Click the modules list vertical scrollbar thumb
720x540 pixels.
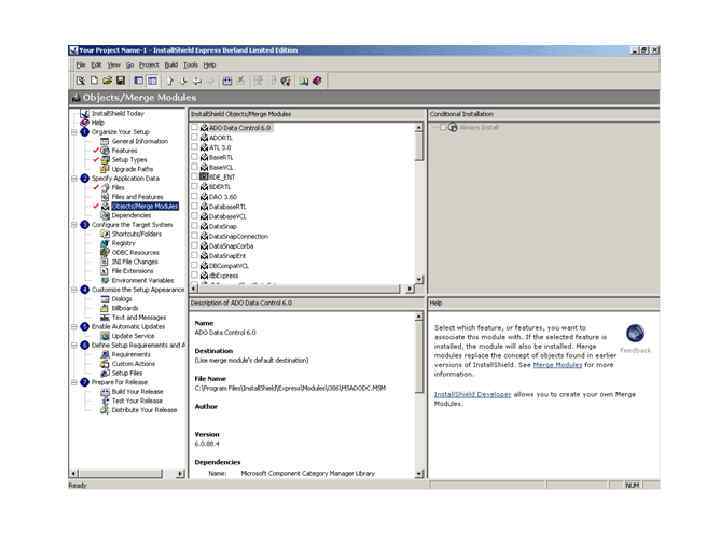(419, 147)
